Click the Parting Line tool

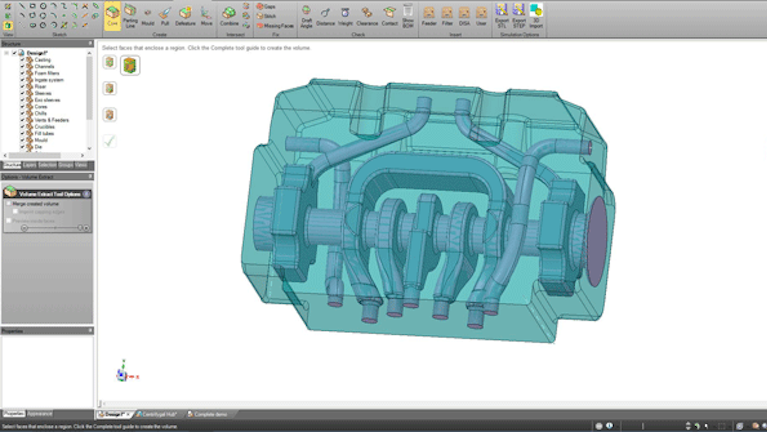pyautogui.click(x=131, y=14)
